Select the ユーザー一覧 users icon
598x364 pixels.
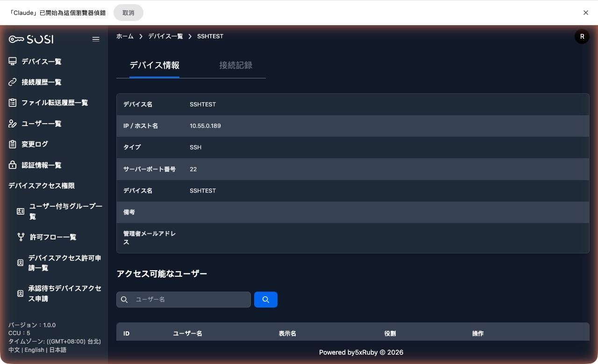(13, 123)
